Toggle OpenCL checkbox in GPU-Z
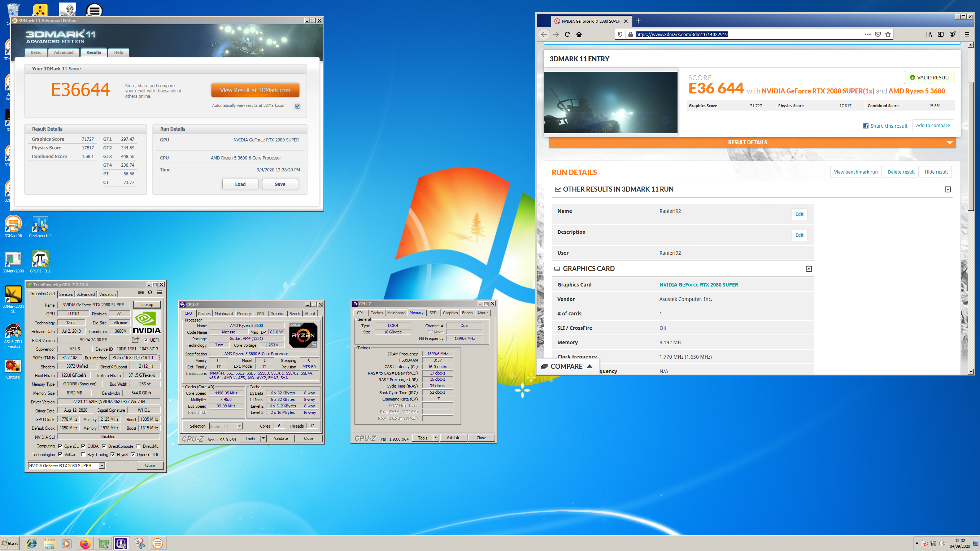 60,446
